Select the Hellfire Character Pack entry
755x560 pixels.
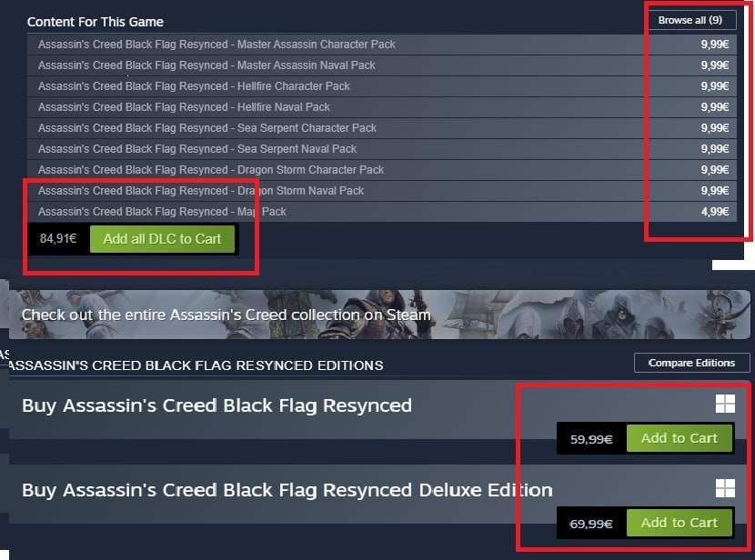click(382, 86)
